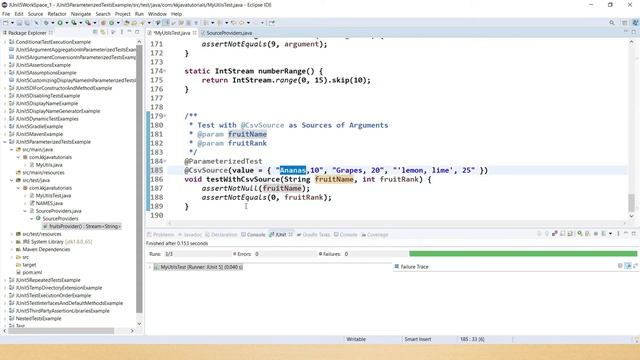Click the green Run toolbar button

(60, 23)
